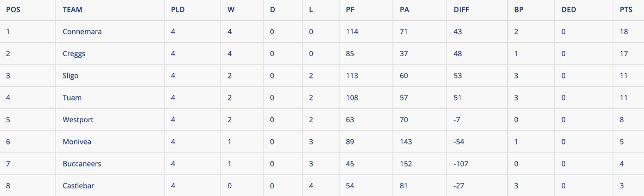Click the TEAM column header
Screen dimensions: 644x196
[72, 10]
